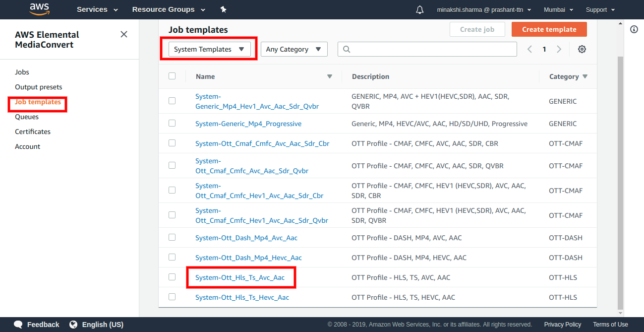The image size is (644, 332).
Task: Open the notifications bell icon
Action: tap(420, 9)
